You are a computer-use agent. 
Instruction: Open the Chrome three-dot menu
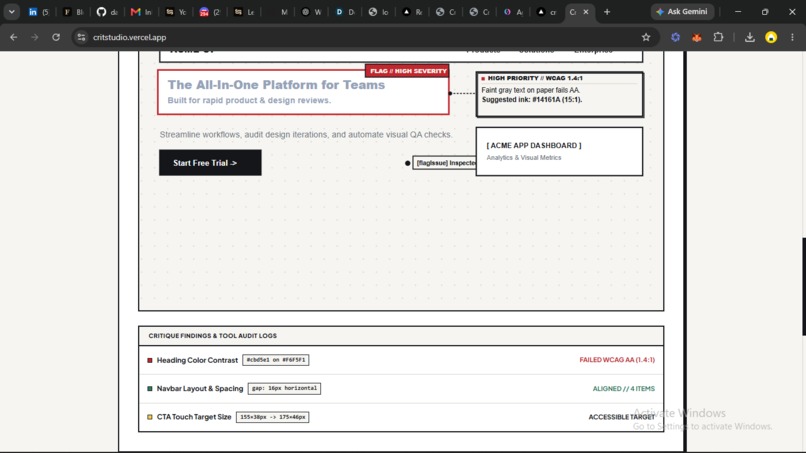[x=792, y=37]
